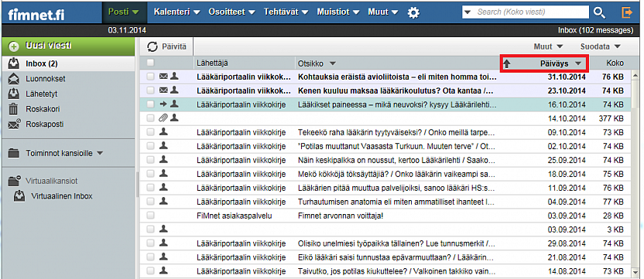Screen dimensions: 644x279
Task: Click the Luonnokset drafts envelope icon
Action: coord(14,79)
